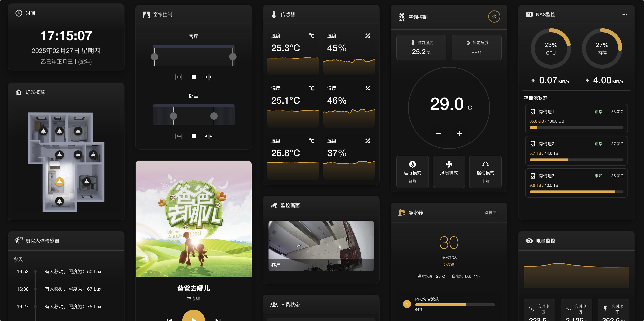This screenshot has height=321, width=644.
Task: Open the fan mode selector
Action: [x=449, y=172]
